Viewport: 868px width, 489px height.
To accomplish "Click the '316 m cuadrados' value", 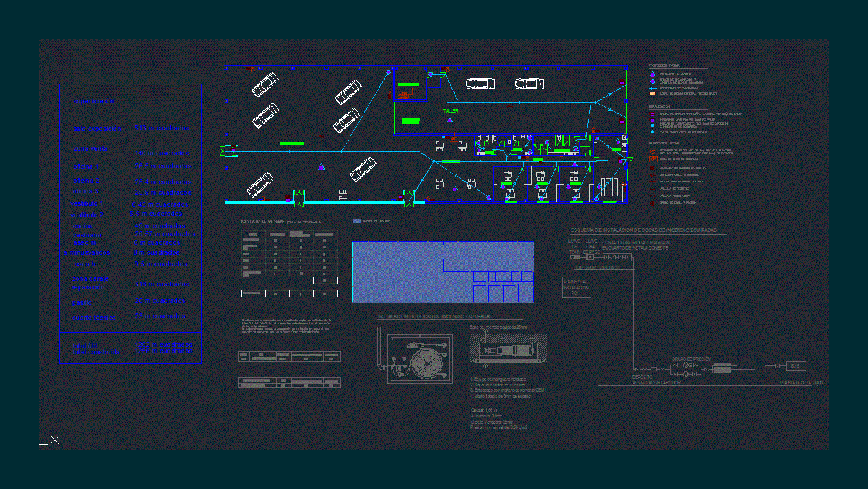I will point(162,284).
